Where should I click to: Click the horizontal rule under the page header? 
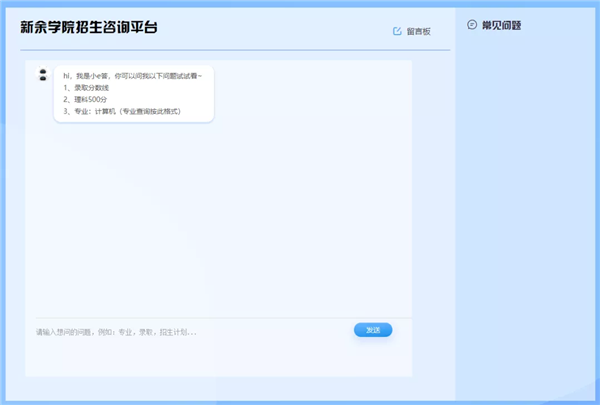235,49
